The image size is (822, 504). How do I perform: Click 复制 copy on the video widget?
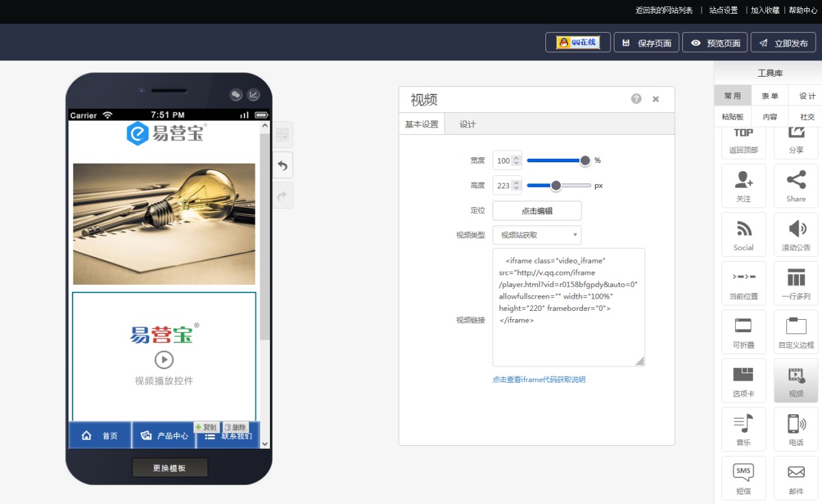[207, 427]
